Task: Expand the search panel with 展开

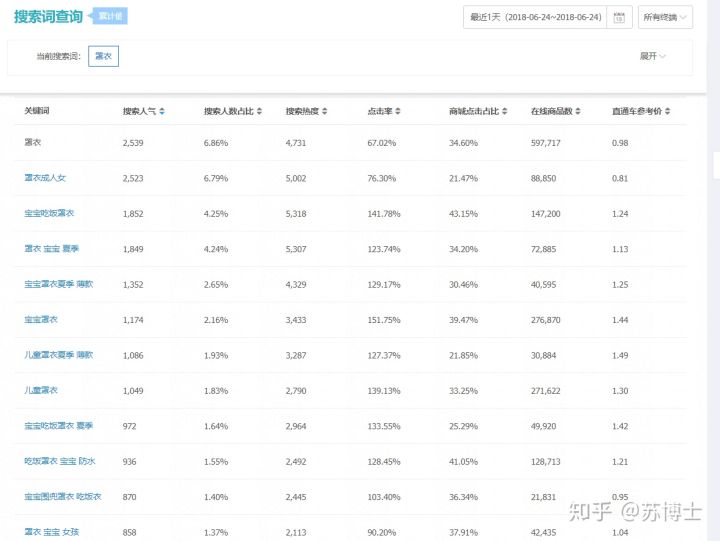Action: coord(653,56)
